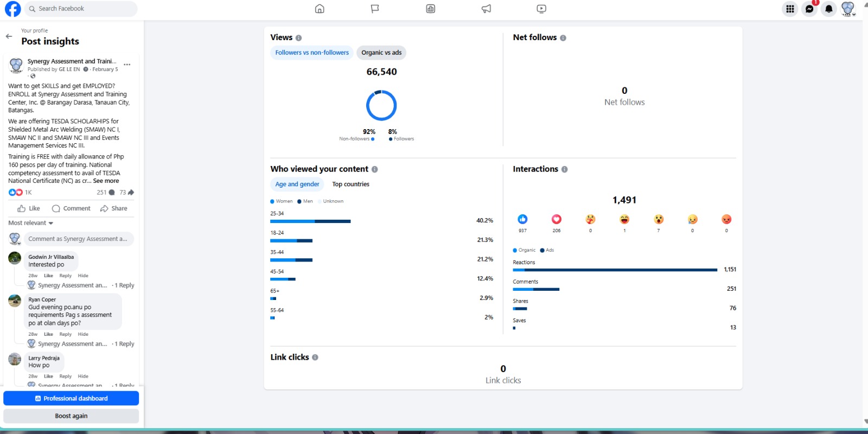The height and width of the screenshot is (434, 868).
Task: Open the grid Menu icon
Action: (790, 9)
